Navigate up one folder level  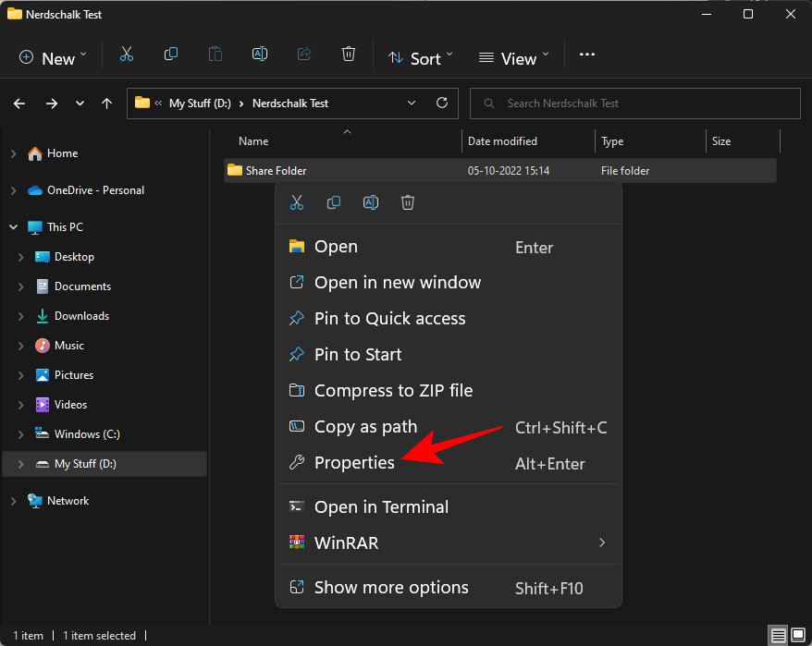coord(107,104)
